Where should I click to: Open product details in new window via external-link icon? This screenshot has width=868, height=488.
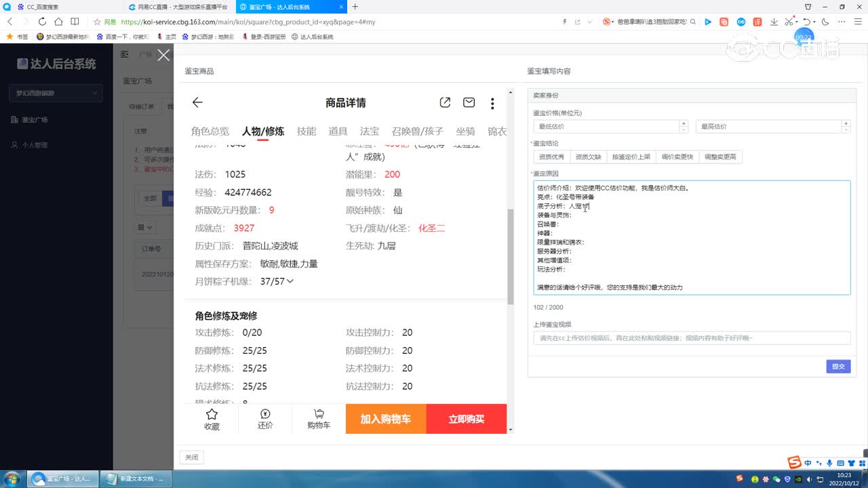(445, 102)
